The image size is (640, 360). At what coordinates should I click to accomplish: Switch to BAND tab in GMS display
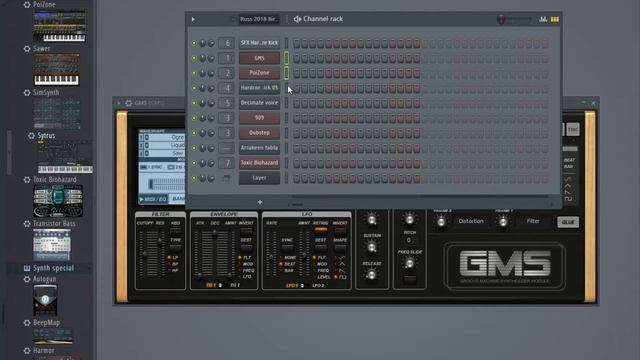tap(178, 199)
